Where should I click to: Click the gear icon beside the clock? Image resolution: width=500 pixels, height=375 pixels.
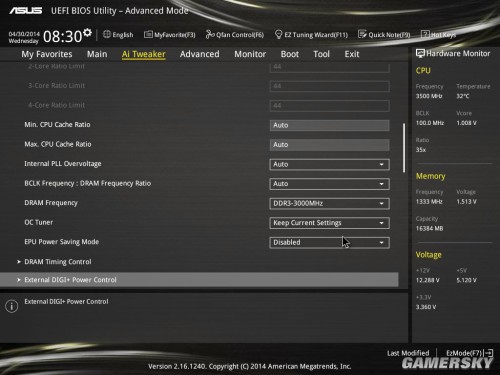pyautogui.click(x=87, y=32)
